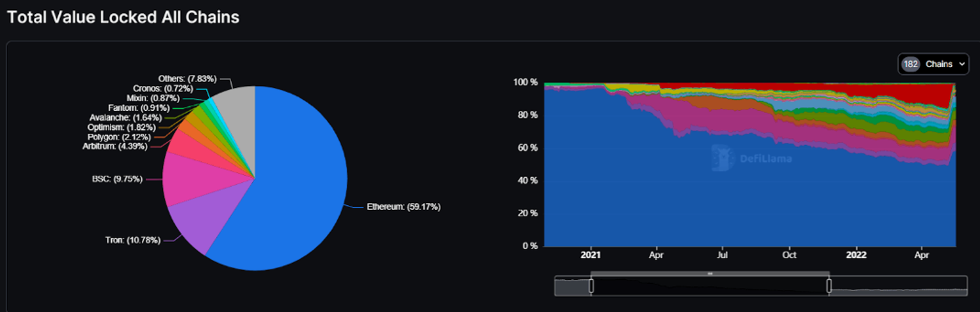Click the grip bar above the range selector
The width and height of the screenshot is (980, 312).
pyautogui.click(x=710, y=273)
